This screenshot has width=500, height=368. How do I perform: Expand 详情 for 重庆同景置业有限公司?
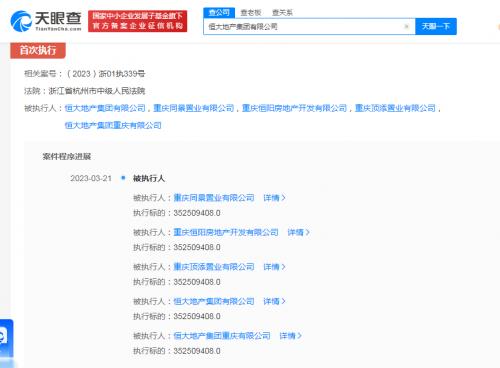[x=274, y=198]
